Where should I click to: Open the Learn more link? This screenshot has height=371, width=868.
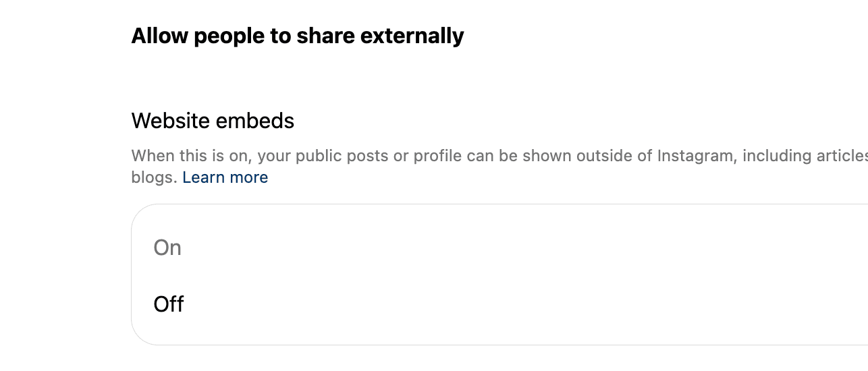coord(225,177)
